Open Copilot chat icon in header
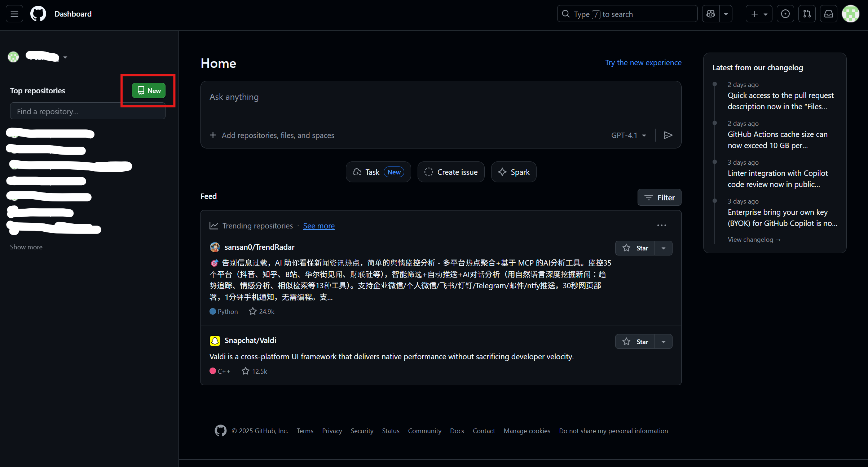 [711, 14]
